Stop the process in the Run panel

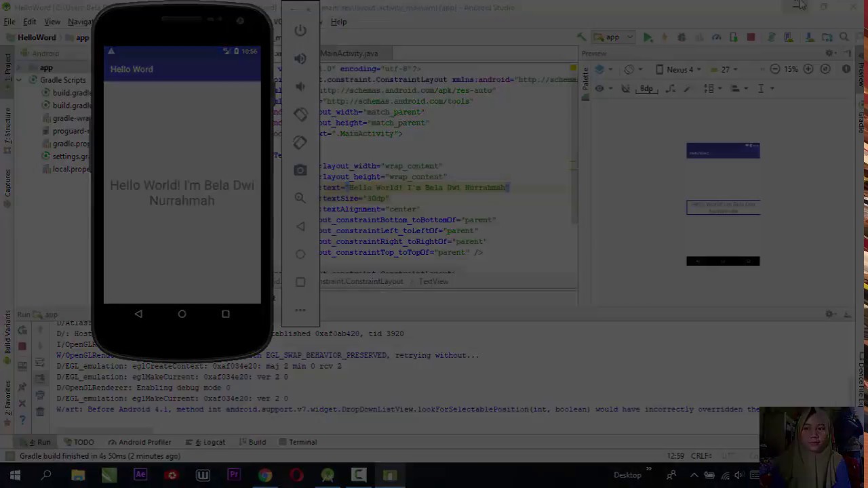[22, 346]
